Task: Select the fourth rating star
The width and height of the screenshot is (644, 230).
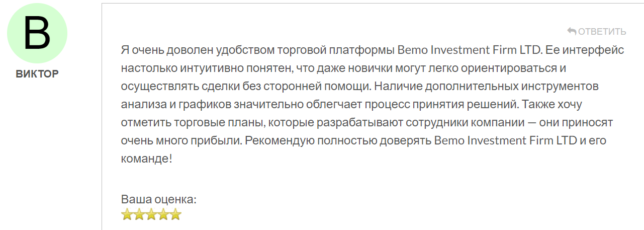Action: 163,215
